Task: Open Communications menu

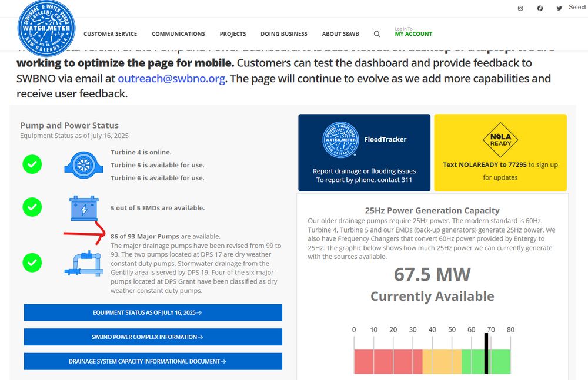Action: click(179, 34)
